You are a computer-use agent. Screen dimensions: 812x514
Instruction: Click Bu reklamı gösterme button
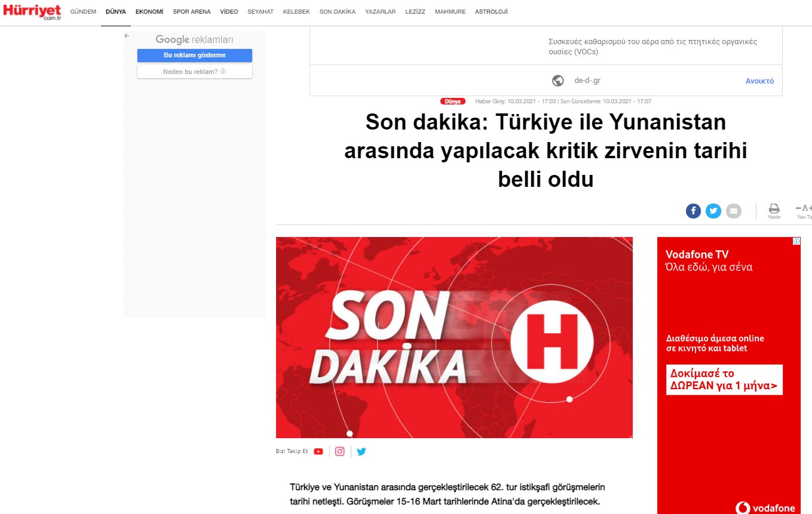(x=195, y=56)
